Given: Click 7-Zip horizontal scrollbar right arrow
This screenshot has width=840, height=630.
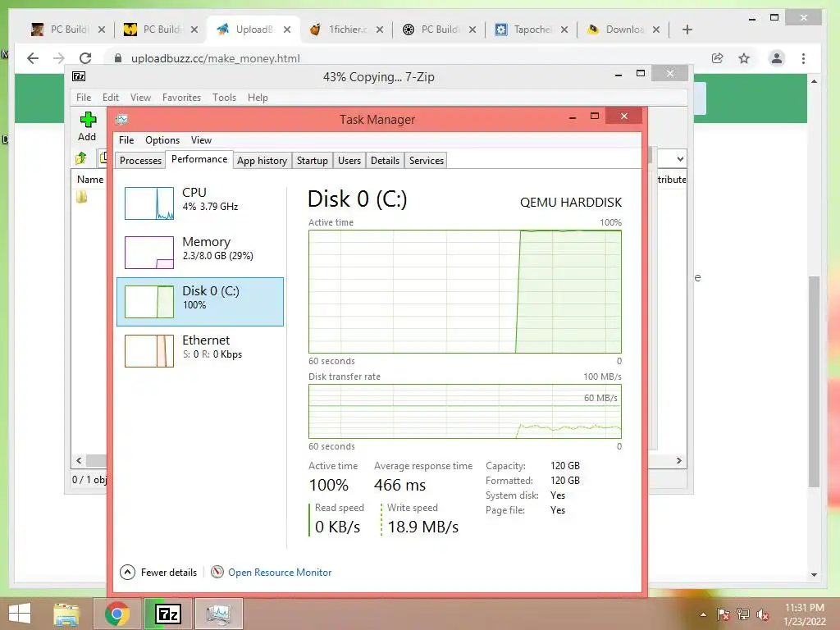Looking at the screenshot, I should click(x=678, y=461).
